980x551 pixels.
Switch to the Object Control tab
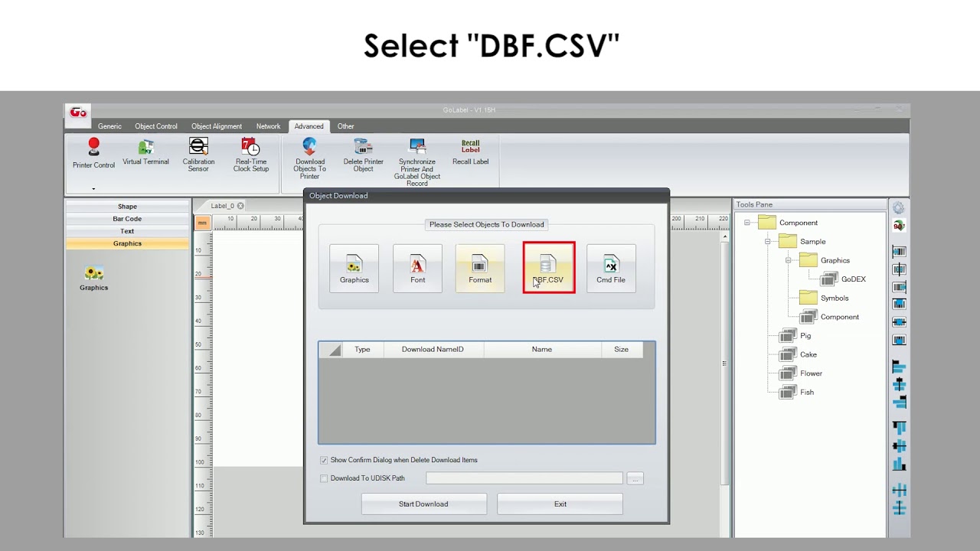coord(156,126)
